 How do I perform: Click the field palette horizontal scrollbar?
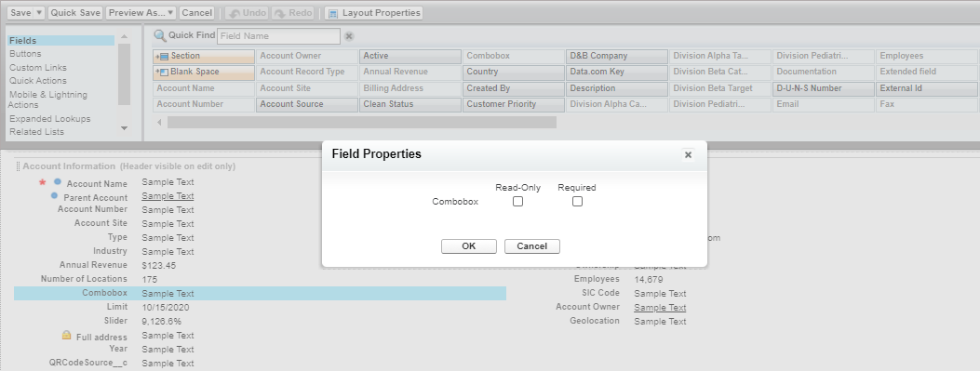pyautogui.click(x=361, y=123)
